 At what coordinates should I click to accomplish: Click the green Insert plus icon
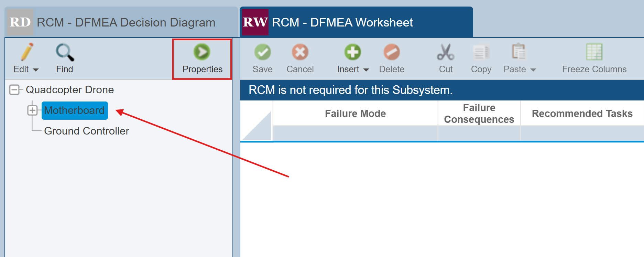point(353,52)
